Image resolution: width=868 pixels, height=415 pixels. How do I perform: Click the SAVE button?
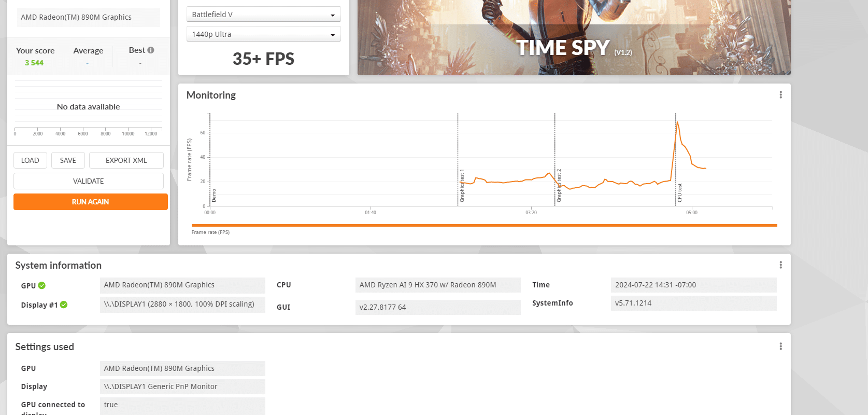(x=68, y=160)
